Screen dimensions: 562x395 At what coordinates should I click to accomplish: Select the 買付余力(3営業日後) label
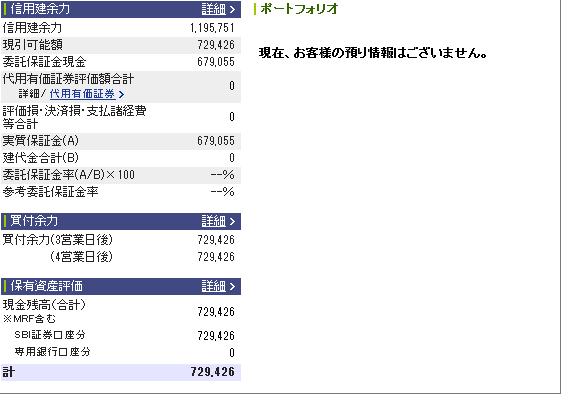coord(57,240)
